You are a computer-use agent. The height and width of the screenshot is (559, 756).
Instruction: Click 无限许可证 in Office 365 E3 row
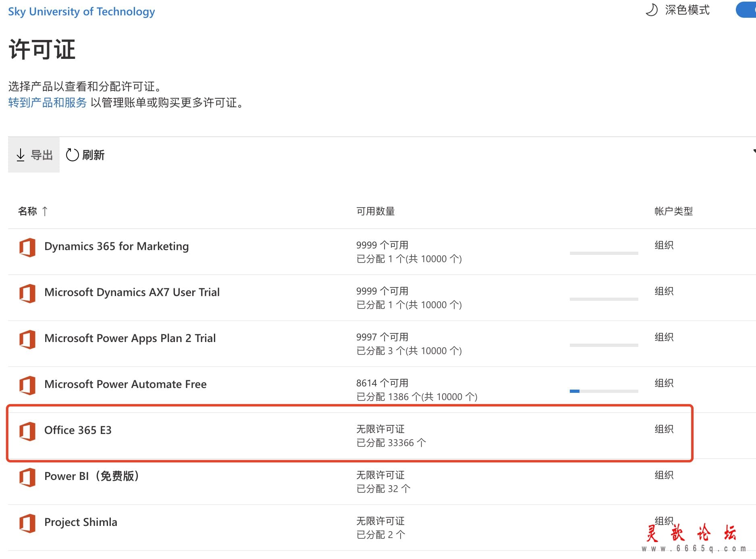click(380, 429)
